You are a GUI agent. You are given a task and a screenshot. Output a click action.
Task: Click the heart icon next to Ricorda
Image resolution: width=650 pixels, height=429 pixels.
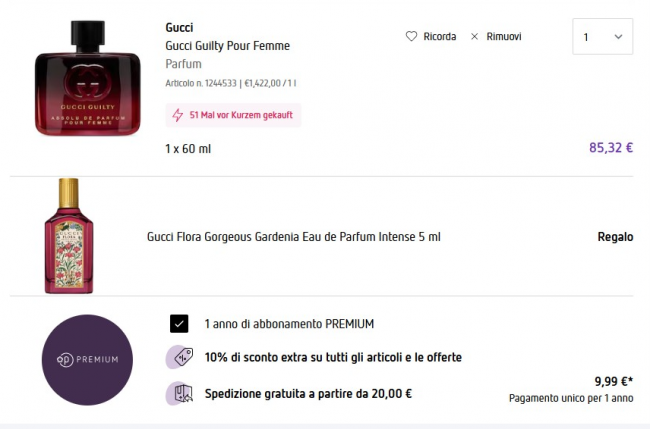[x=411, y=37]
